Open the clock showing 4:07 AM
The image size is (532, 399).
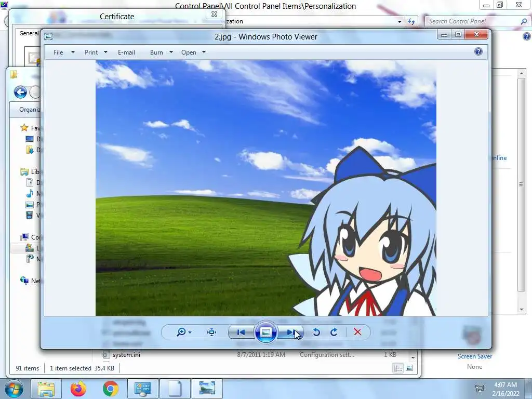tap(506, 389)
